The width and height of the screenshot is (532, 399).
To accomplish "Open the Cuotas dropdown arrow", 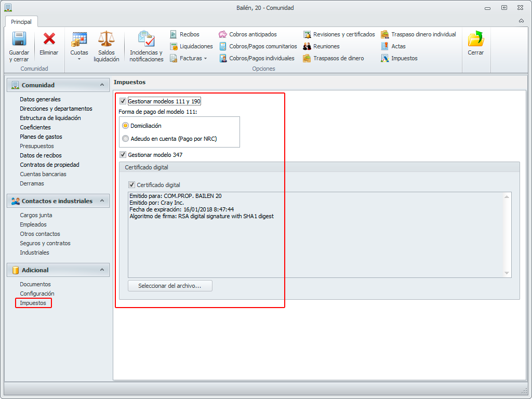I will [79, 59].
